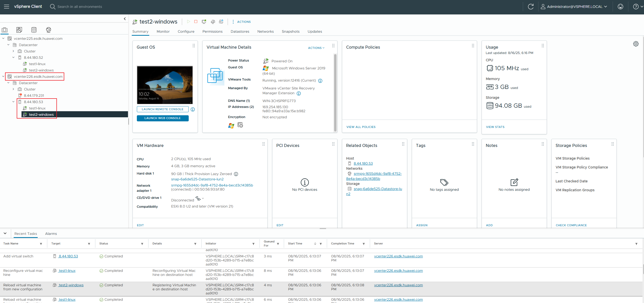Collapse host 8.44.180.53 tree node
The width and height of the screenshot is (644, 303).
[13, 102]
